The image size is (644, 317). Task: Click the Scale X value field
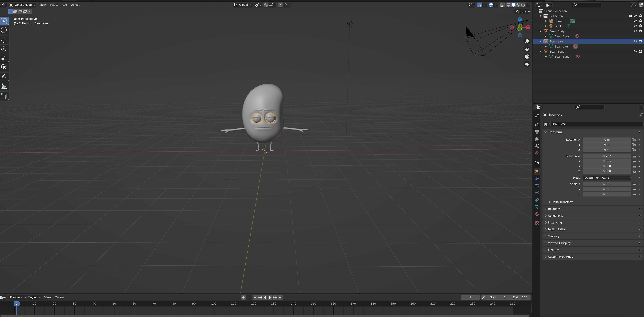(607, 184)
